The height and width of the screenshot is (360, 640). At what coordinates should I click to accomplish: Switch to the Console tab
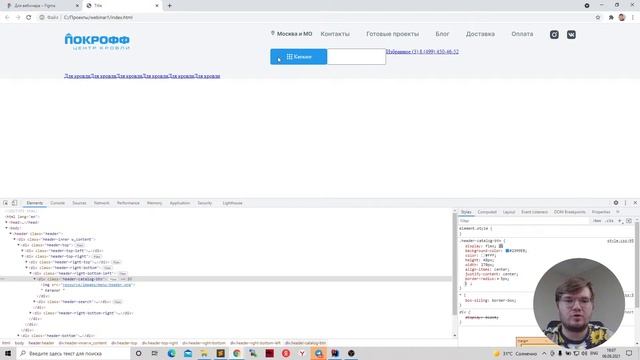58,203
